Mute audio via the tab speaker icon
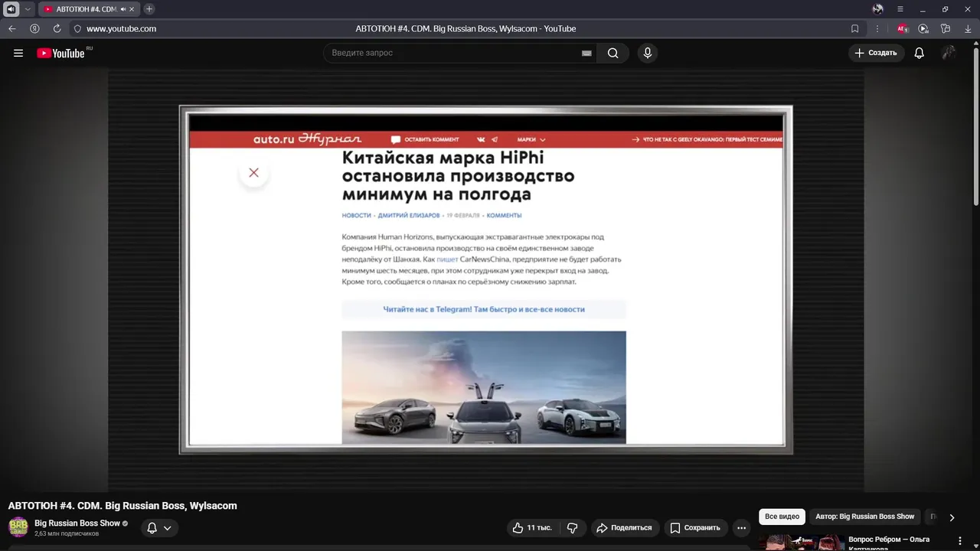The height and width of the screenshot is (551, 980). click(123, 9)
